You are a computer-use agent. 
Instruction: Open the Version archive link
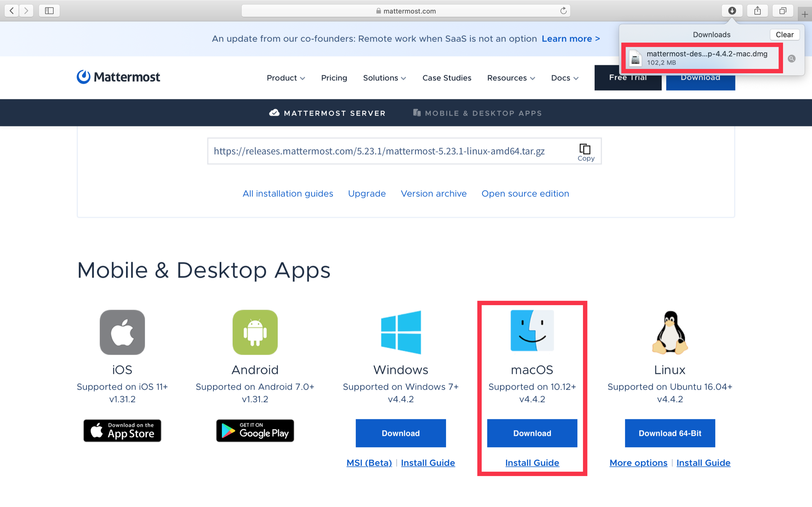(434, 194)
